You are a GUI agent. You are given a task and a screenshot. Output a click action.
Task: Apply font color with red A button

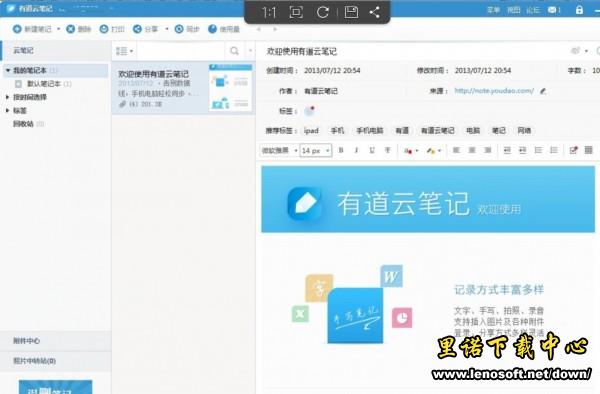pyautogui.click(x=408, y=151)
